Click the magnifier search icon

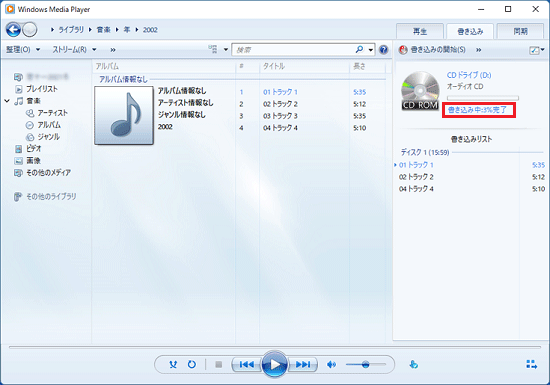[360, 49]
